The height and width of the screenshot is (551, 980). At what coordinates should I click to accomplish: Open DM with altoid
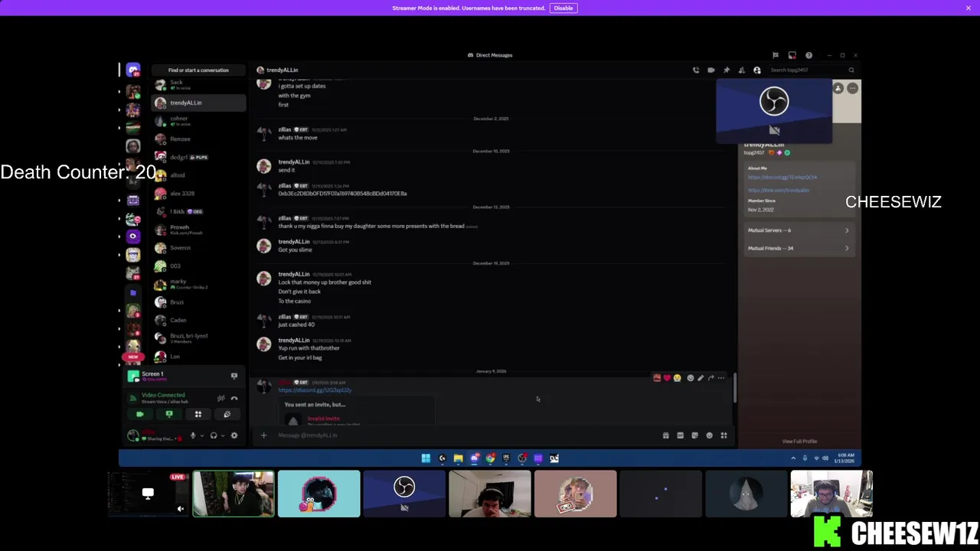point(198,175)
